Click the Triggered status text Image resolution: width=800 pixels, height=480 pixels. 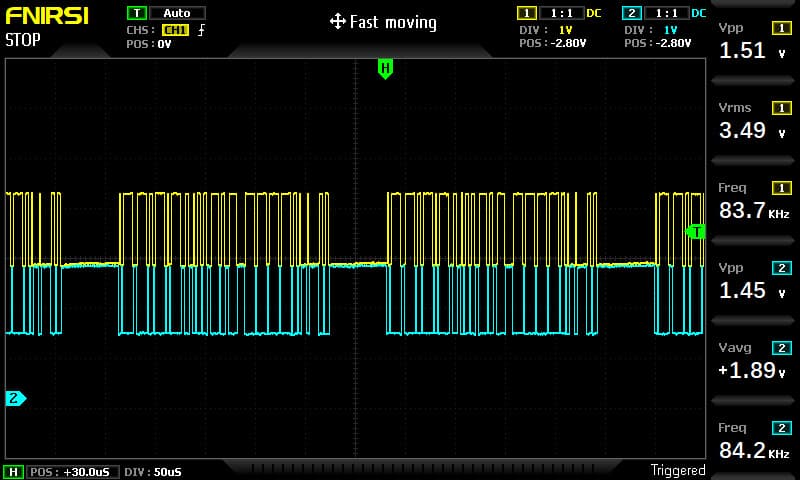[678, 470]
